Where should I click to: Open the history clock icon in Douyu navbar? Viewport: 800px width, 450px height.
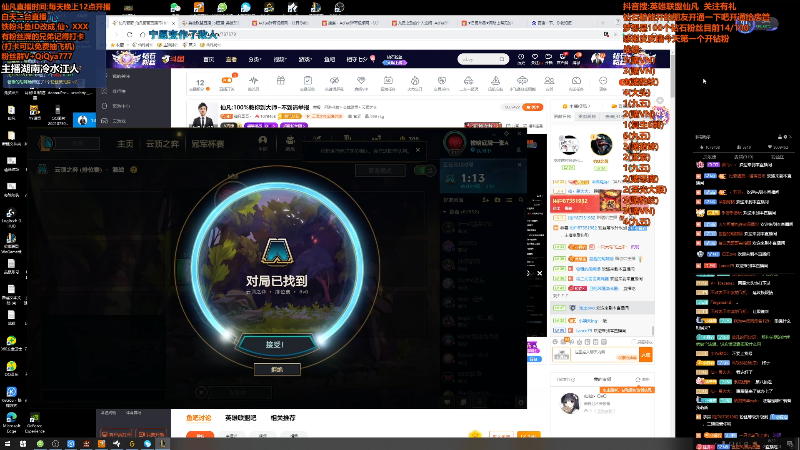click(521, 59)
